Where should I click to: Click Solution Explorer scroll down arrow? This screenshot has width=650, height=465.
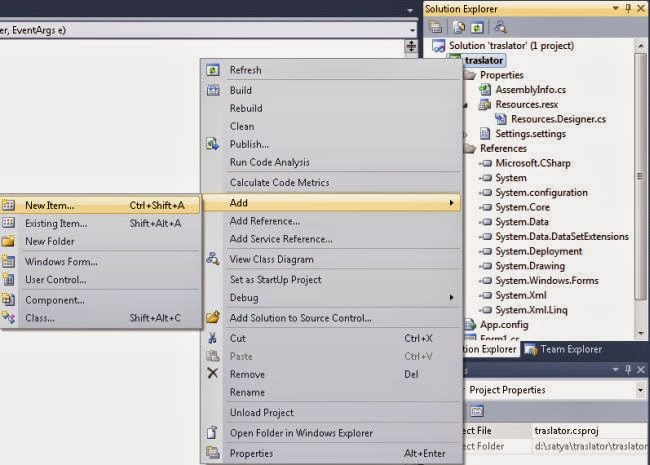pos(640,333)
